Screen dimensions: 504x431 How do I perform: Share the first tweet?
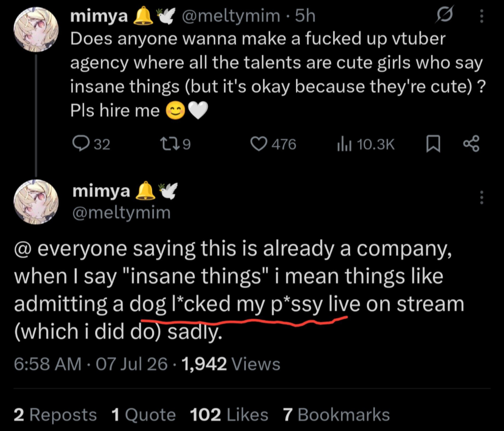point(471,143)
